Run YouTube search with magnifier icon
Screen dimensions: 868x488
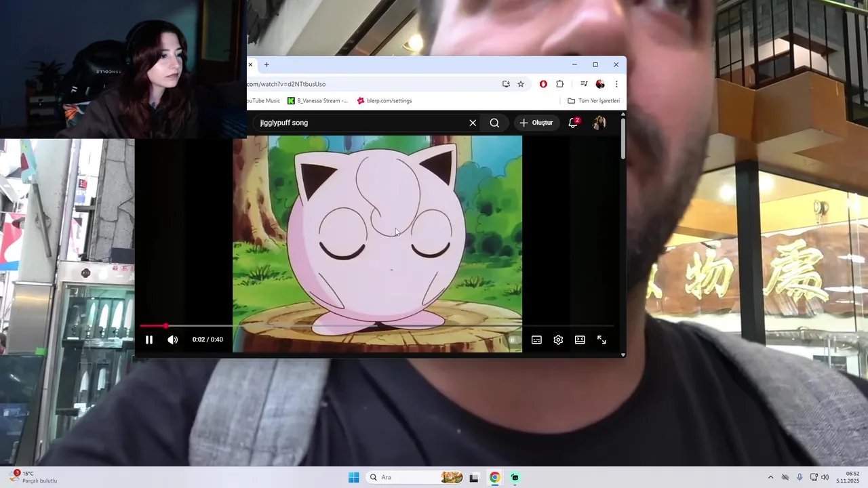(x=494, y=123)
